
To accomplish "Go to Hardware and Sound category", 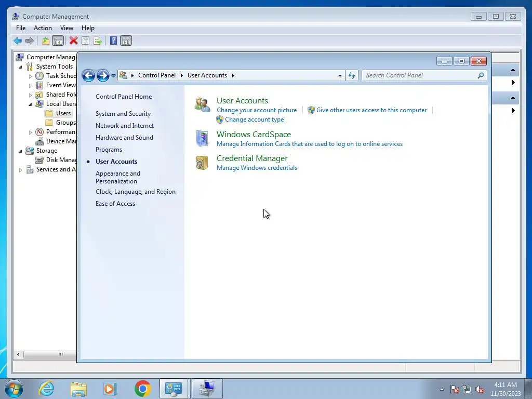I will [124, 137].
